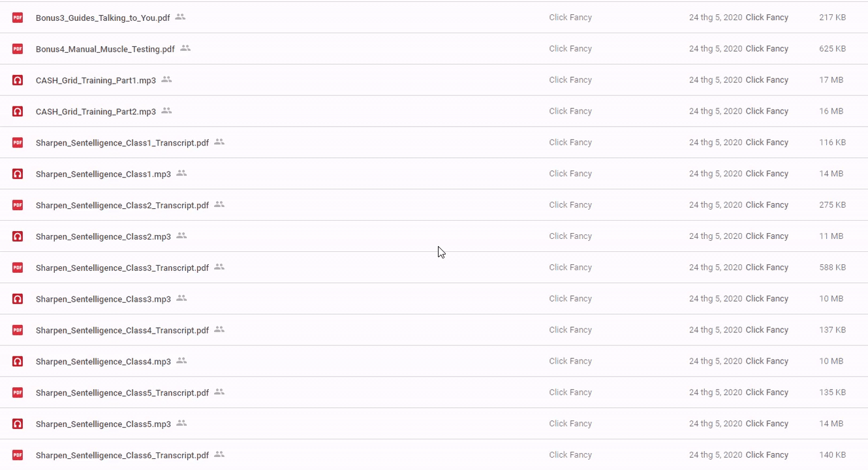Click PDF icon beside Bonus4_Manual_Muscle_Testing.pdf

coord(18,49)
